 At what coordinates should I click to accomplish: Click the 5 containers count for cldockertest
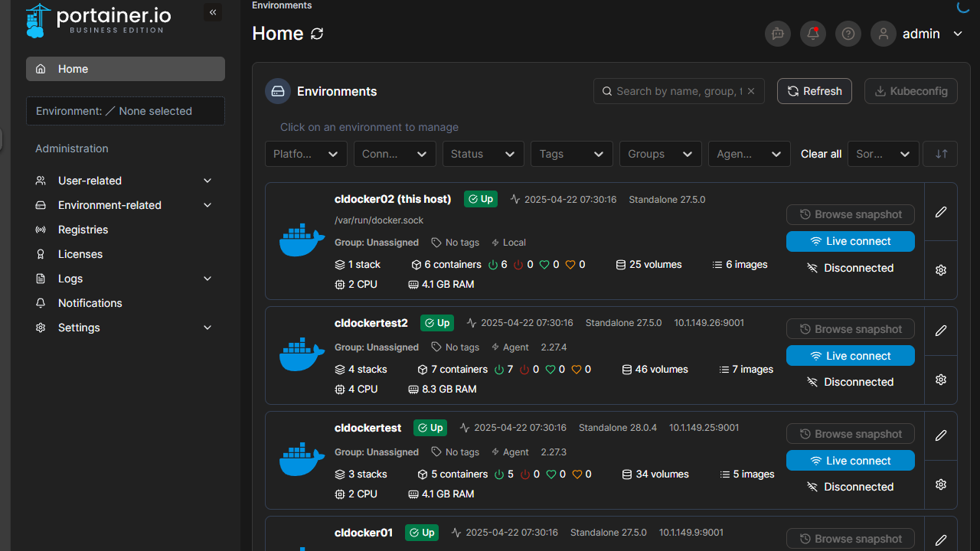[x=452, y=474]
